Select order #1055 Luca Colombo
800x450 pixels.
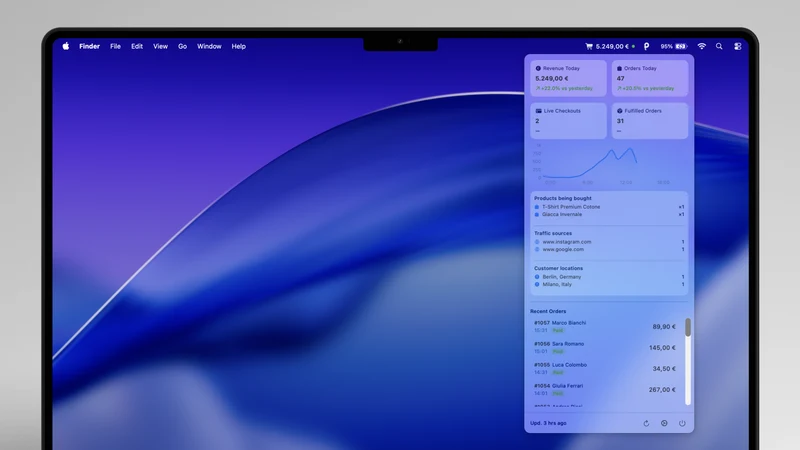click(606, 368)
